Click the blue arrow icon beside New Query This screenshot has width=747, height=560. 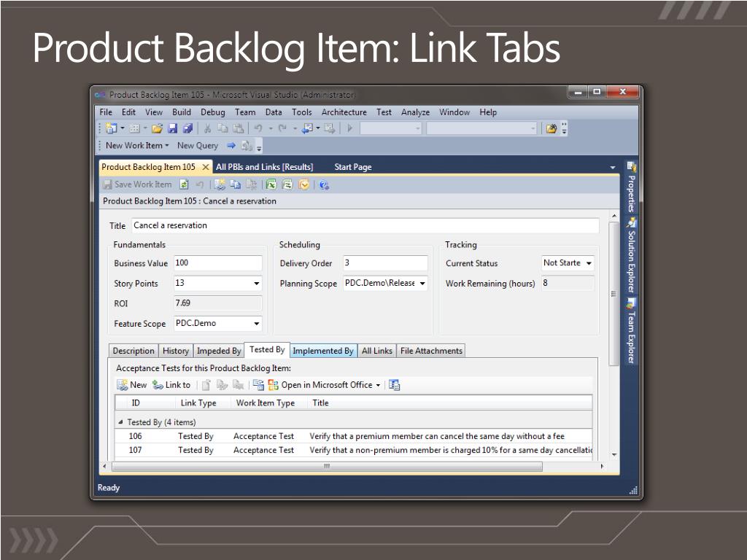coord(231,146)
